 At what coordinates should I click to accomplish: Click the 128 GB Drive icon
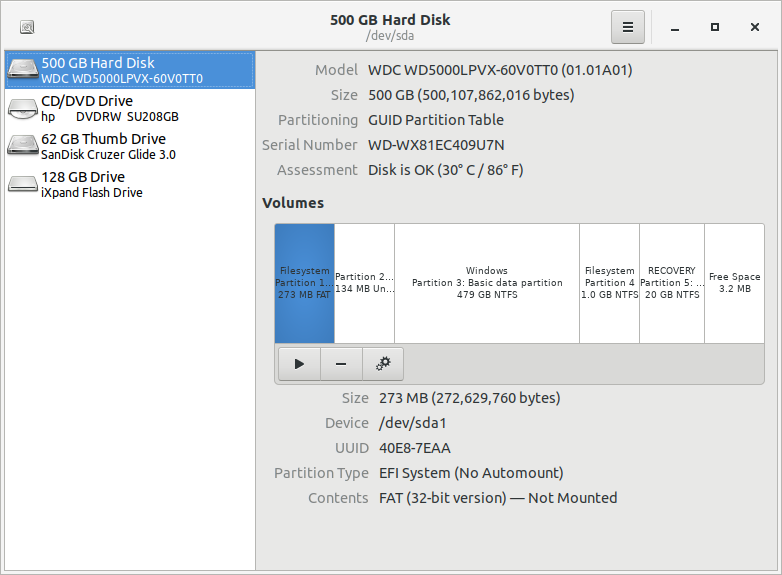coord(23,184)
